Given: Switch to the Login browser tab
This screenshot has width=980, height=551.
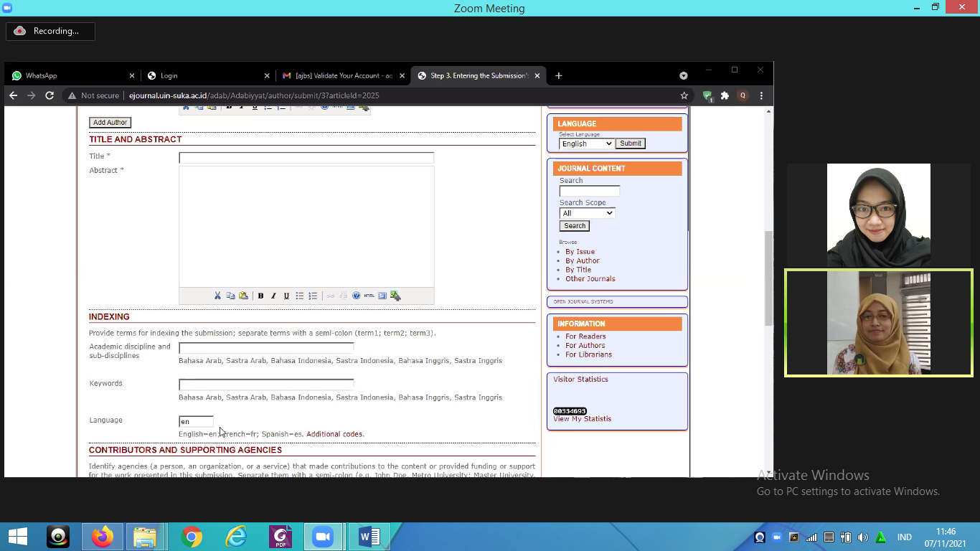Looking at the screenshot, I should (x=204, y=75).
